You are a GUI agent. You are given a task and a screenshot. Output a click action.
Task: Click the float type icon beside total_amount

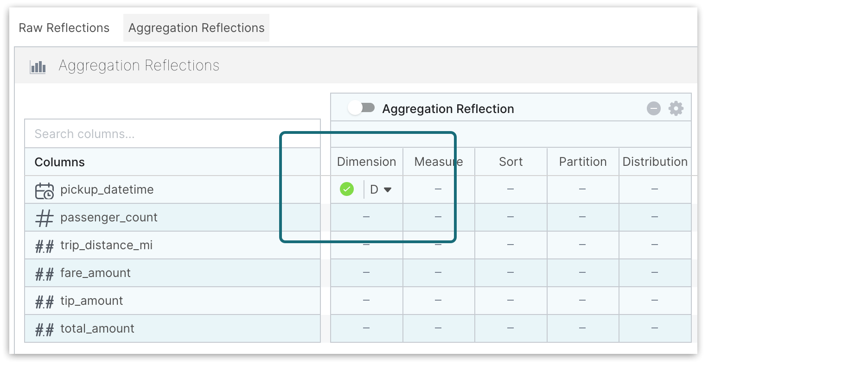pyautogui.click(x=45, y=329)
